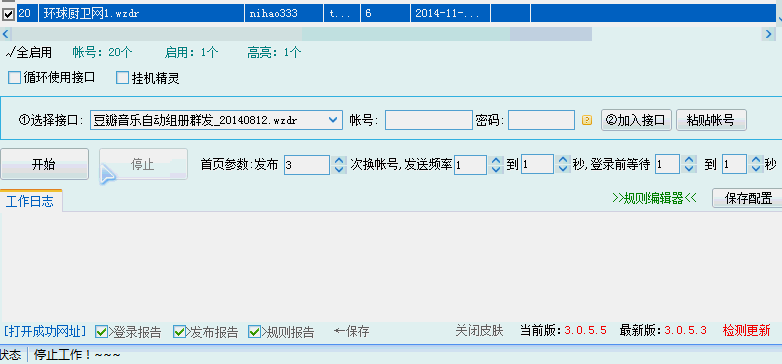Click the nihao333 account cell
Image resolution: width=782 pixels, height=364 pixels.
click(x=284, y=14)
